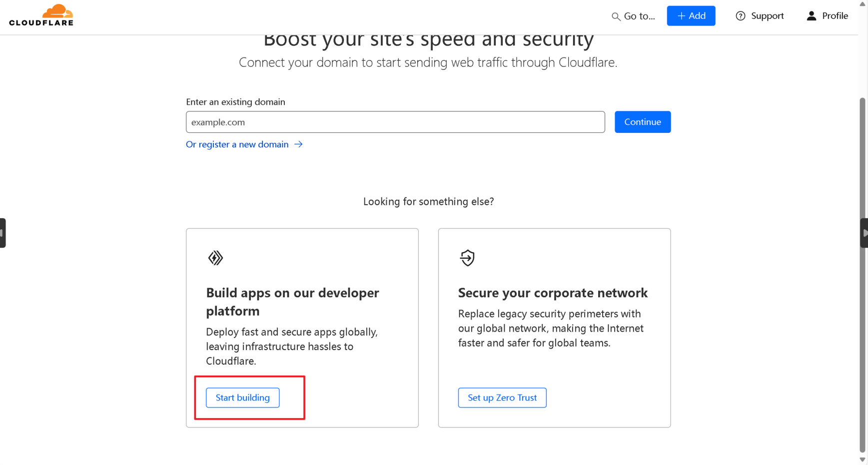Click the developer platform diamond icon

215,258
